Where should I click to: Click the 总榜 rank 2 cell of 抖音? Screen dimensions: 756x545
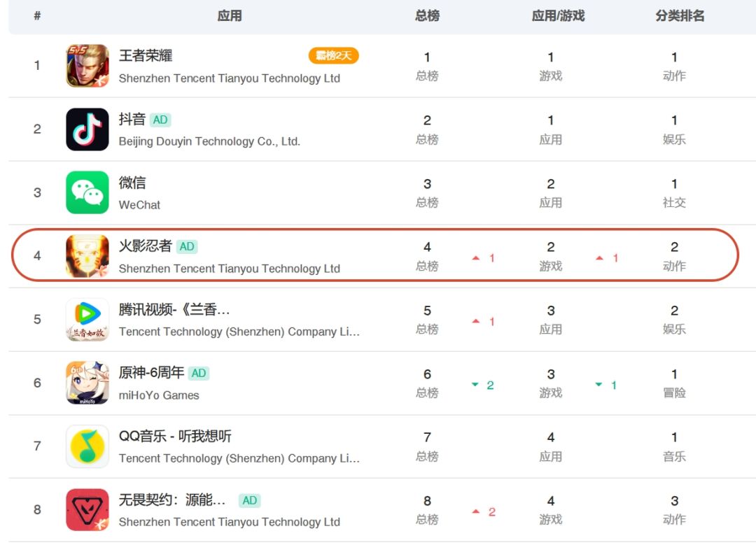tap(427, 131)
